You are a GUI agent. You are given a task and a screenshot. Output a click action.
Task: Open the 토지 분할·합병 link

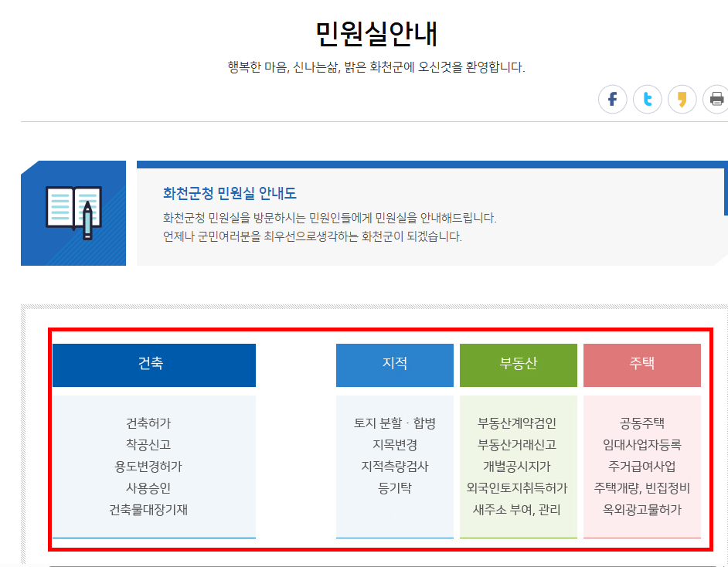tap(394, 423)
